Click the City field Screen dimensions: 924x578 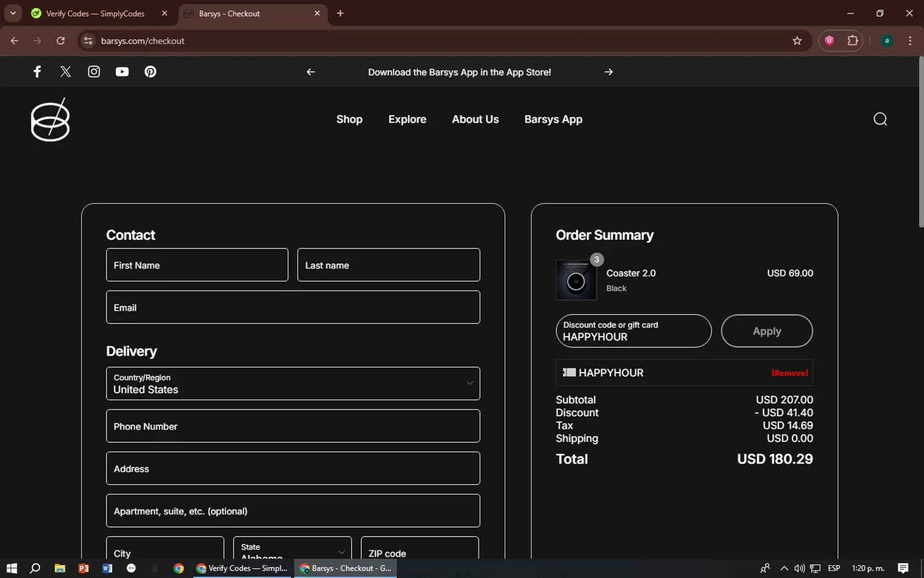[165, 548]
